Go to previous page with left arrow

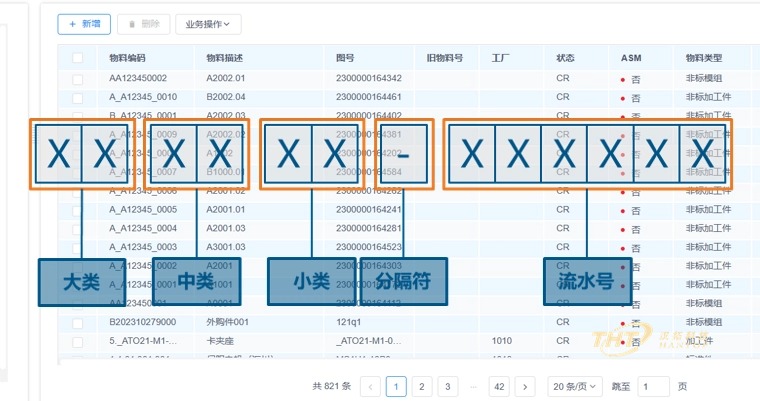(x=371, y=386)
